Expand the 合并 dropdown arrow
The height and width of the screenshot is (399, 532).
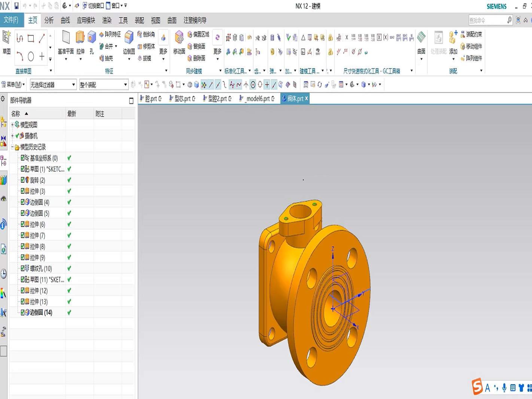[x=116, y=46]
